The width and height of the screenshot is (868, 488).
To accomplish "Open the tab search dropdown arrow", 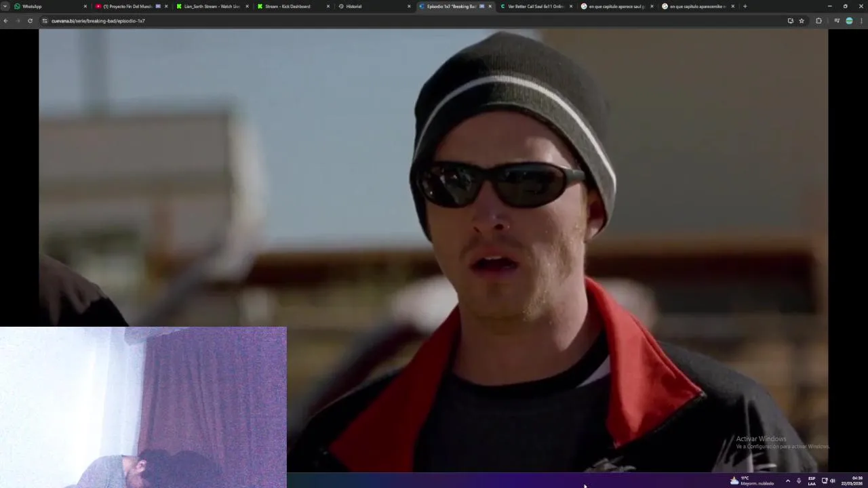I will tap(5, 6).
